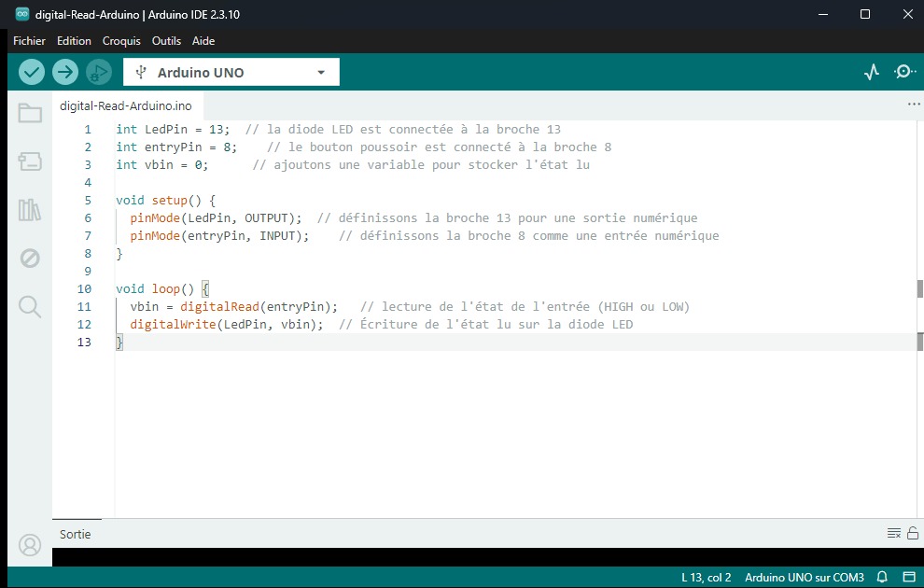Click the opening brace after loop()
Image resolution: width=924 pixels, height=588 pixels.
(205, 288)
